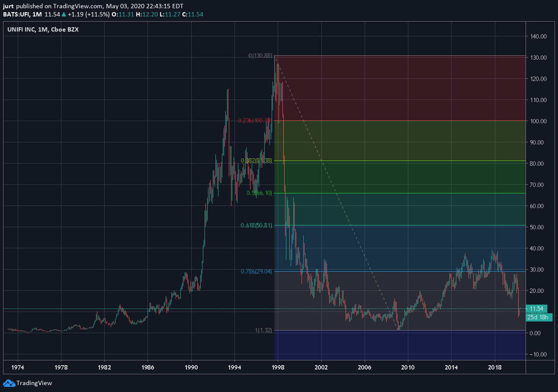Click the dashed Fibonacci trend line

[x=337, y=193]
